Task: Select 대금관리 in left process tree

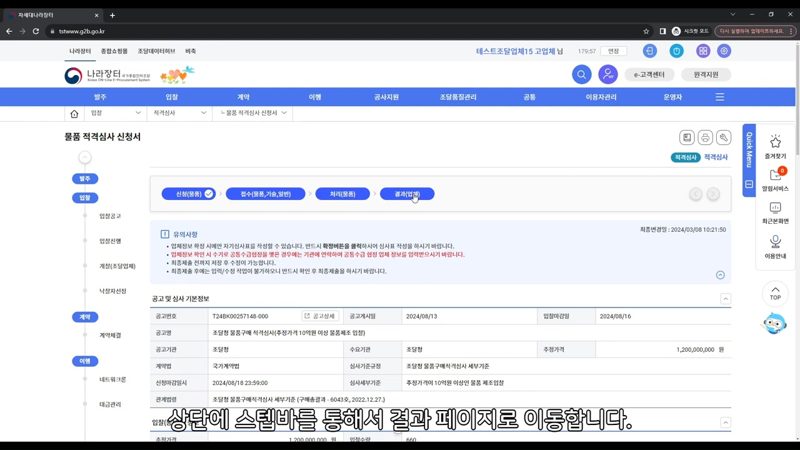Action: click(x=110, y=405)
